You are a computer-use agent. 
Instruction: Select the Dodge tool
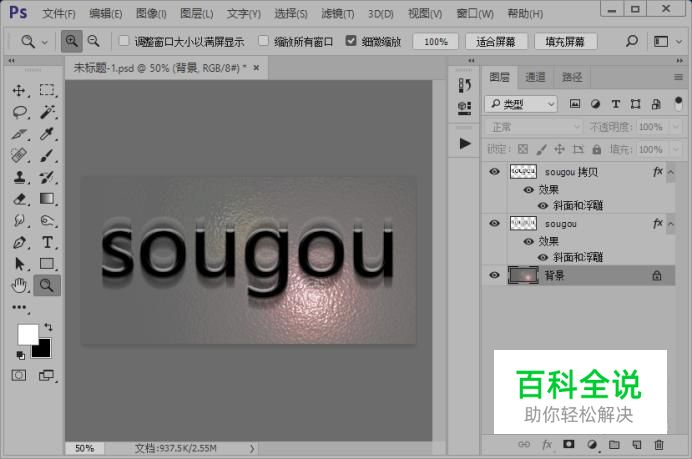tap(47, 220)
